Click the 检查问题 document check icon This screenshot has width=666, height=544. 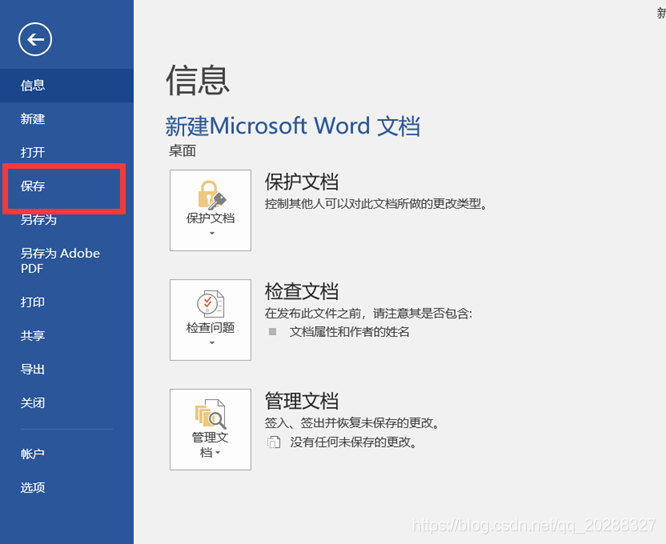tap(211, 304)
